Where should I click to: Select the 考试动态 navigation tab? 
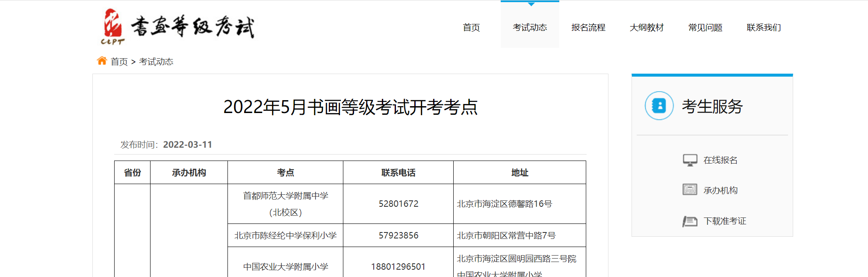point(530,27)
